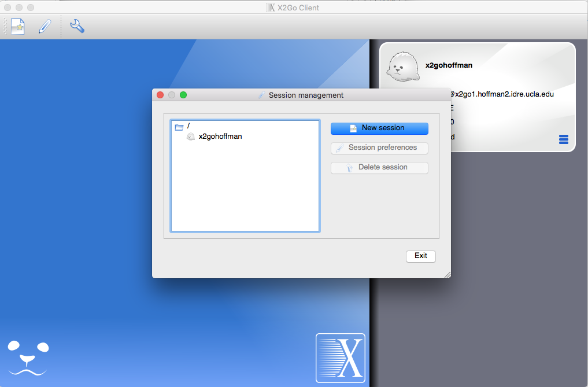Click the new session star-document toolbar icon
The image size is (588, 387).
17,27
